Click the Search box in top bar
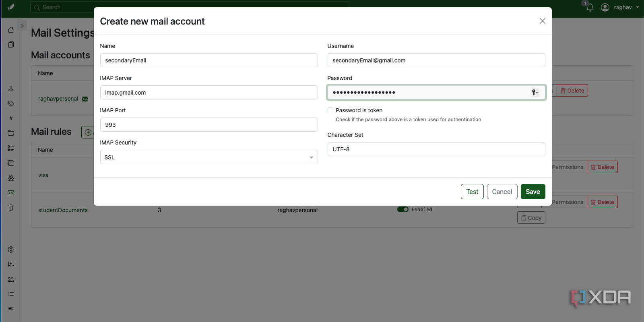Viewport: 644px width, 322px height. click(189, 7)
